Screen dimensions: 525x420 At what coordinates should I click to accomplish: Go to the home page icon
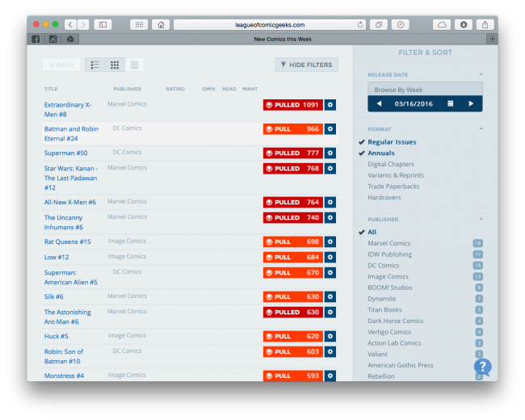tap(161, 24)
